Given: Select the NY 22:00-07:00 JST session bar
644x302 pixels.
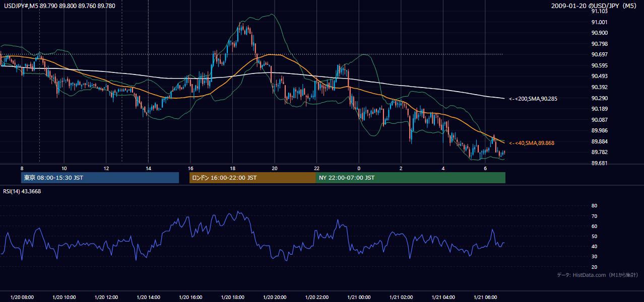Looking at the screenshot, I should [411, 178].
